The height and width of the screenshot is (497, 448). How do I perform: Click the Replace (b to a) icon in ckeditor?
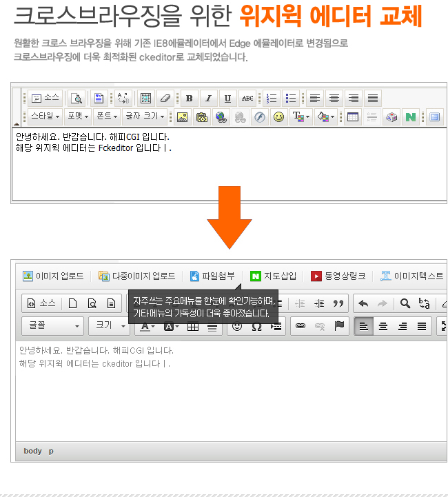pos(425,304)
